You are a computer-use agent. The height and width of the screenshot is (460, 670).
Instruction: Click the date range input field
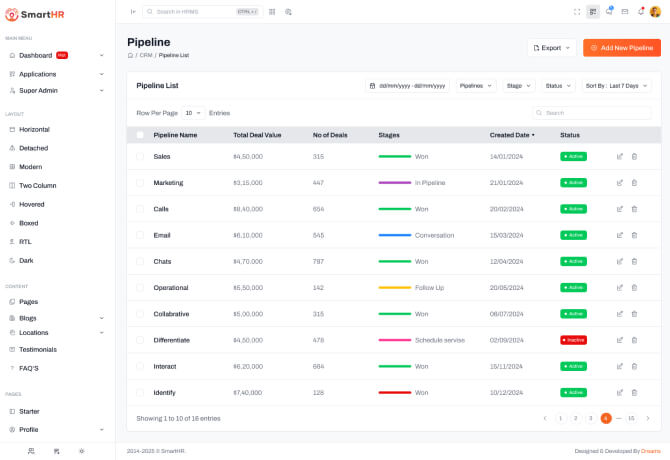coord(407,86)
